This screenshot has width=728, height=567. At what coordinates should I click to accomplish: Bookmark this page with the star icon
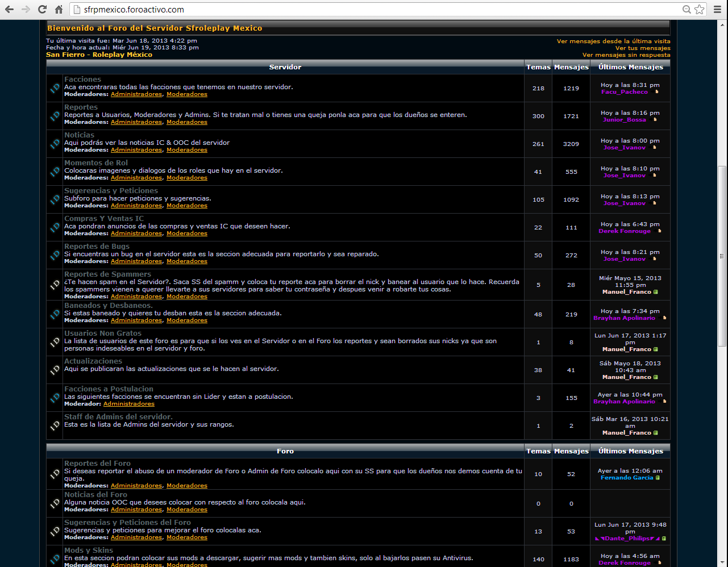(x=700, y=10)
